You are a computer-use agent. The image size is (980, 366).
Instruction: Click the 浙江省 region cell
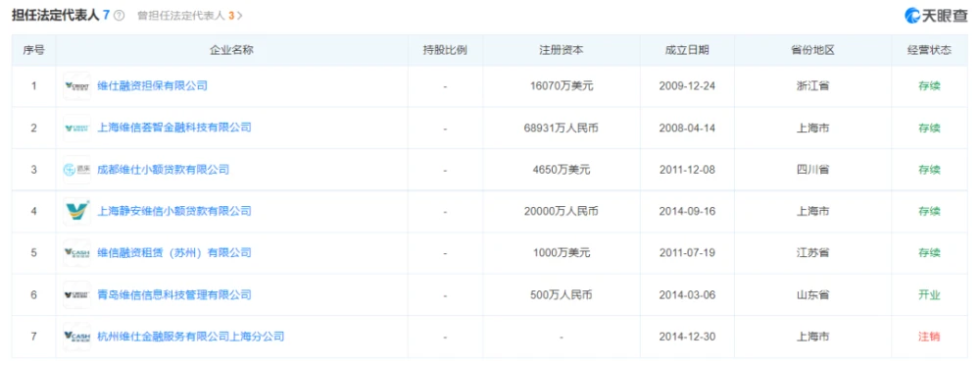(812, 86)
